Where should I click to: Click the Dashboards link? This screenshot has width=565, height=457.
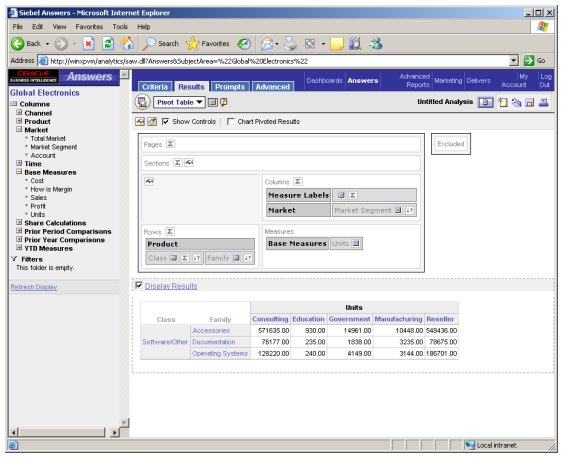point(324,80)
